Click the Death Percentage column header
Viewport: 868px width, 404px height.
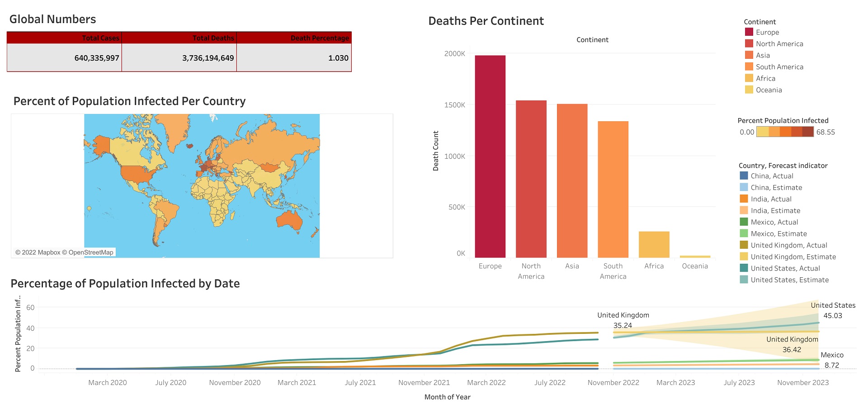point(319,38)
